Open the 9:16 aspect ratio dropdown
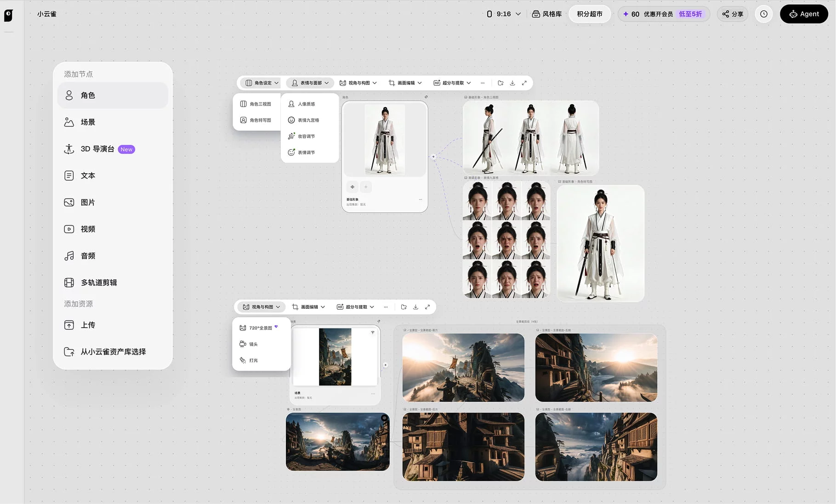This screenshot has height=504, width=836. point(504,14)
